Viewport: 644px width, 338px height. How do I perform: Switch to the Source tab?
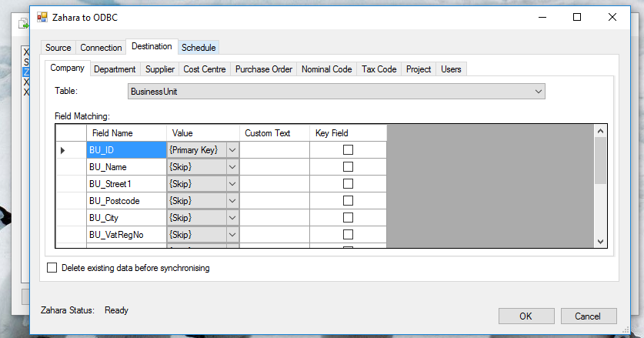pyautogui.click(x=58, y=48)
